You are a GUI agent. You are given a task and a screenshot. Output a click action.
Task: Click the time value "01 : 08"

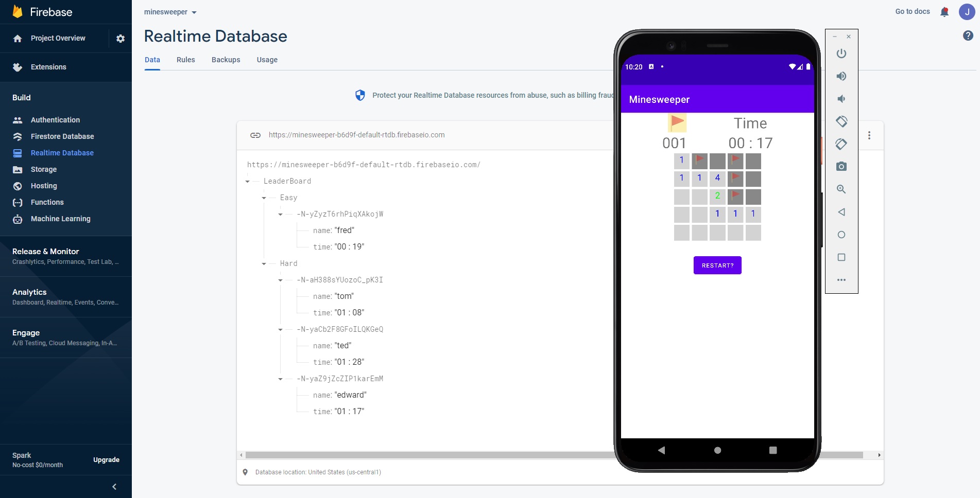(x=350, y=313)
